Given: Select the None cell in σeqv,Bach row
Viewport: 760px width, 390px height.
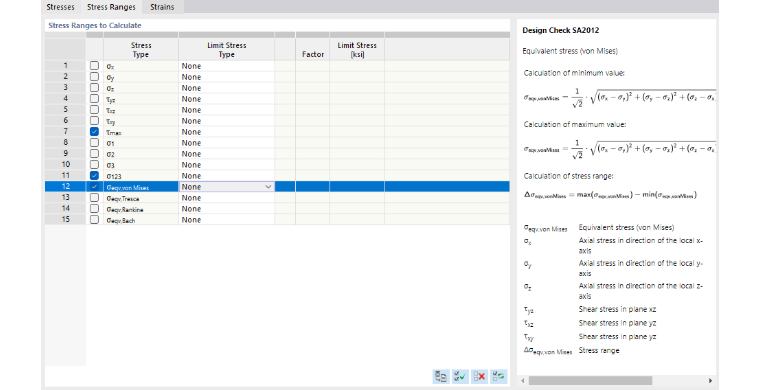Looking at the screenshot, I should [226, 220].
